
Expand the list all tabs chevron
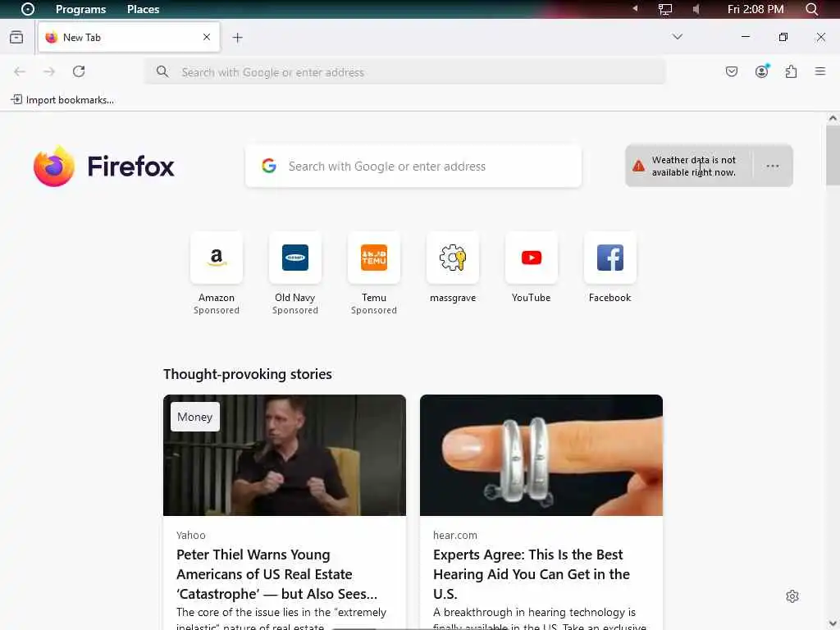point(677,37)
